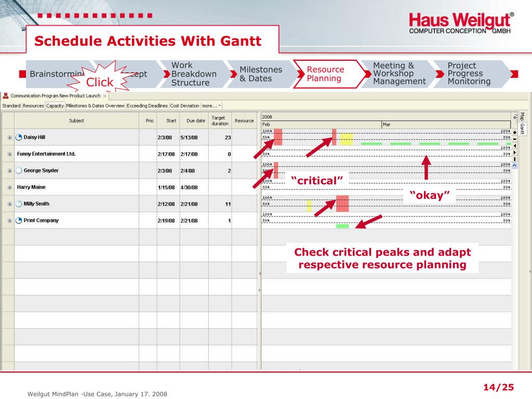Click the empty progress icon beside George Snyder
The height and width of the screenshot is (399, 532).
pos(19,170)
